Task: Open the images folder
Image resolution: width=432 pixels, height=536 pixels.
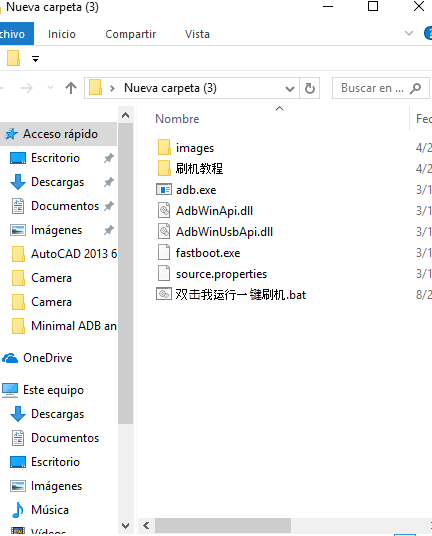Action: pyautogui.click(x=195, y=148)
